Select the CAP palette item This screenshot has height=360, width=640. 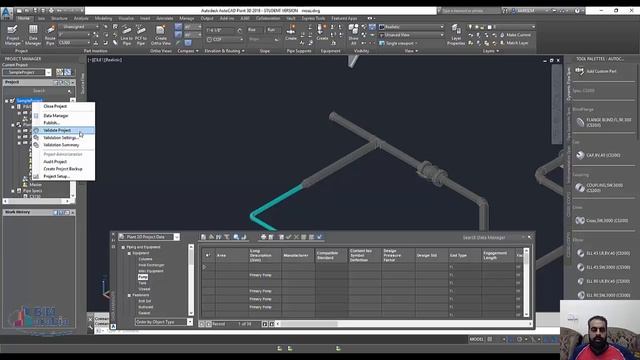coord(598,155)
